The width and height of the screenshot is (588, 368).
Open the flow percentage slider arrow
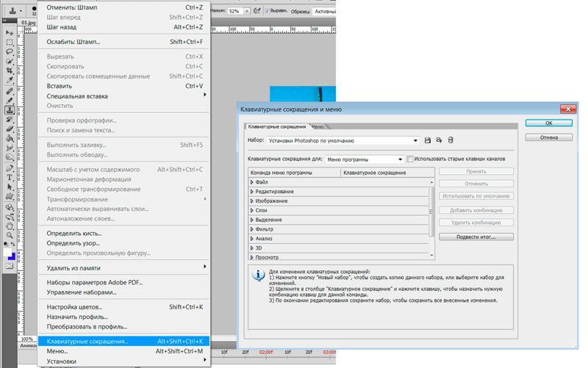pos(247,11)
